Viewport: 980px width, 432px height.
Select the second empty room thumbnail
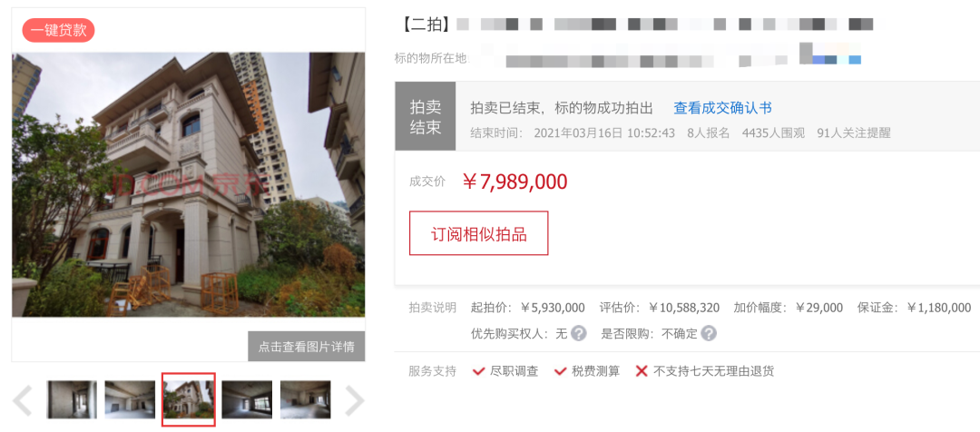[130, 399]
